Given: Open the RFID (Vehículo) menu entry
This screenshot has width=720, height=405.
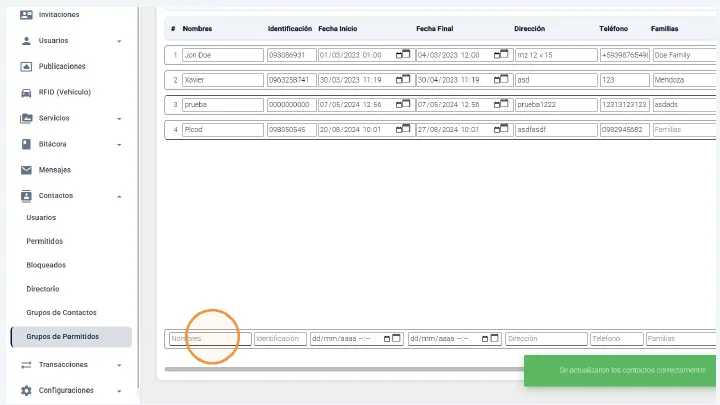Looking at the screenshot, I should [x=65, y=92].
